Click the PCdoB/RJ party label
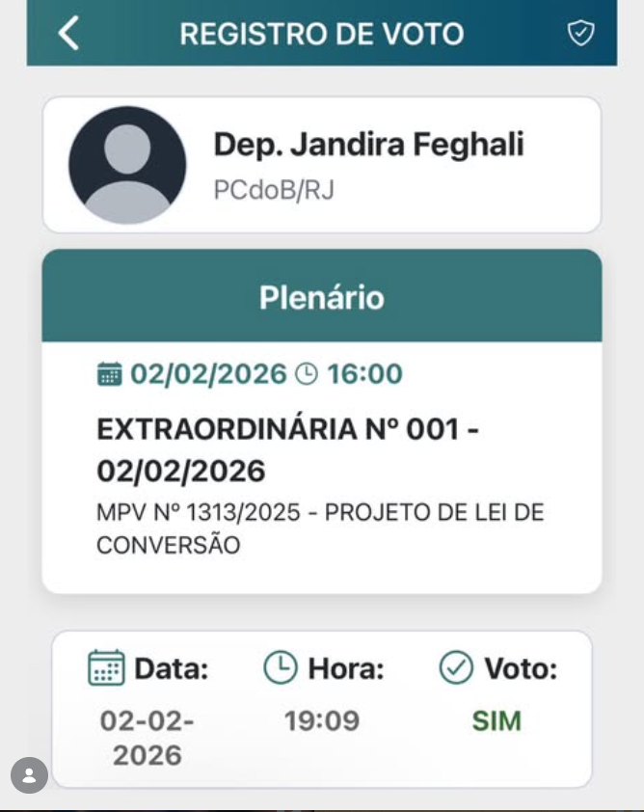Screen dimensions: 644x812 [x=273, y=190]
